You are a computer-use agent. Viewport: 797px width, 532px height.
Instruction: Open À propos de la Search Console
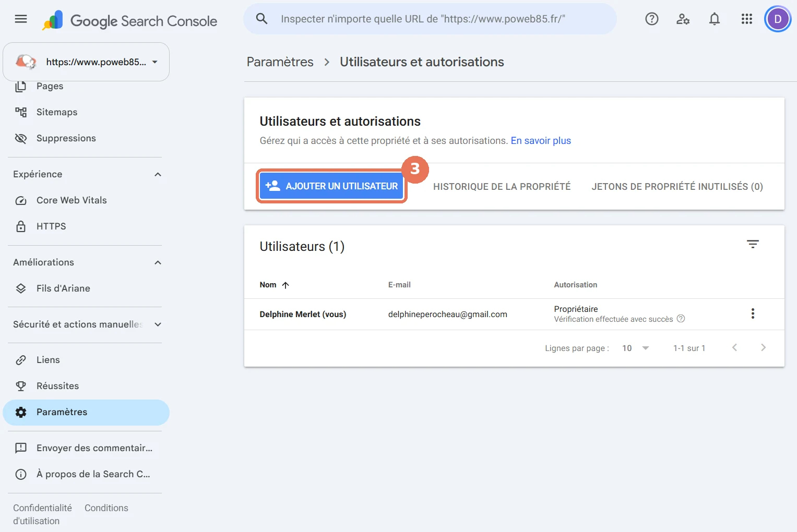tap(86, 474)
